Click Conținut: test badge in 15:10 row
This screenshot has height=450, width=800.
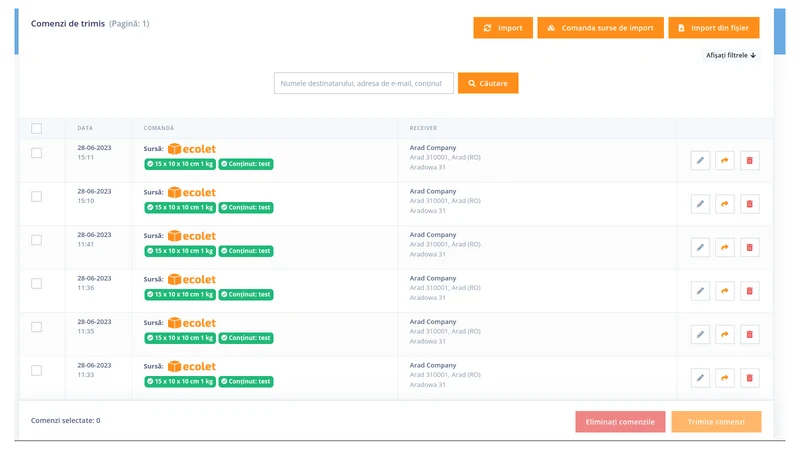click(246, 208)
